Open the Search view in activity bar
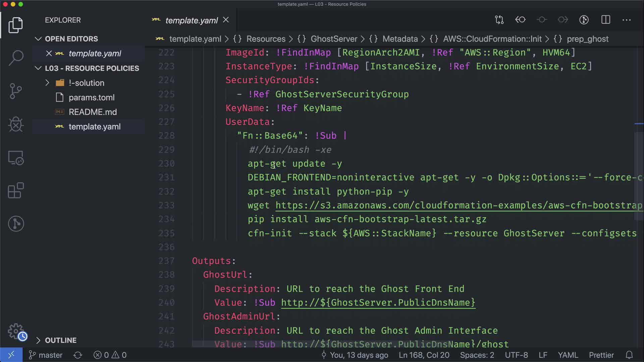 pos(16,58)
